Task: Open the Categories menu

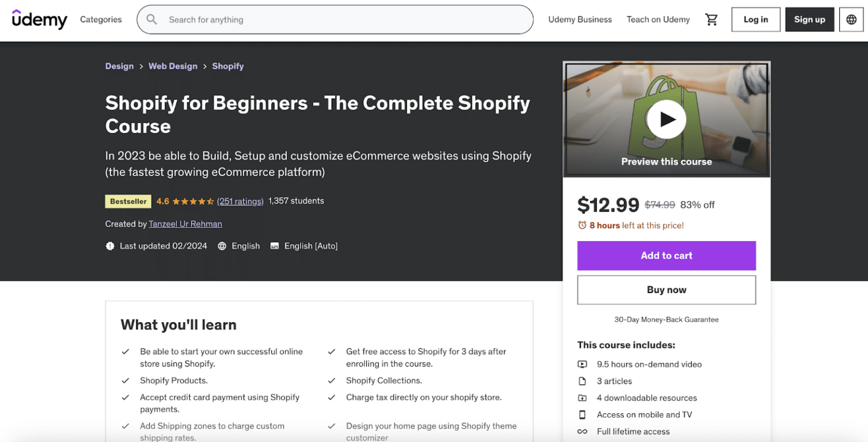Action: tap(101, 19)
